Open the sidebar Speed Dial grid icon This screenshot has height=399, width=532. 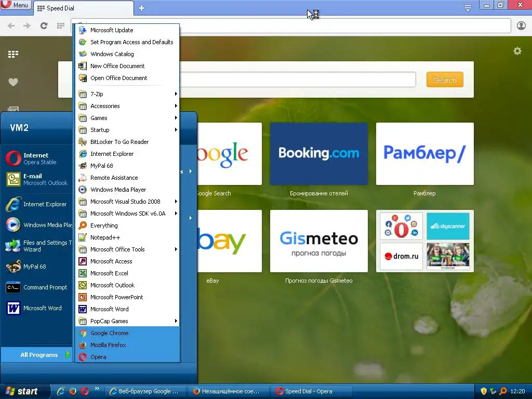pyautogui.click(x=13, y=54)
